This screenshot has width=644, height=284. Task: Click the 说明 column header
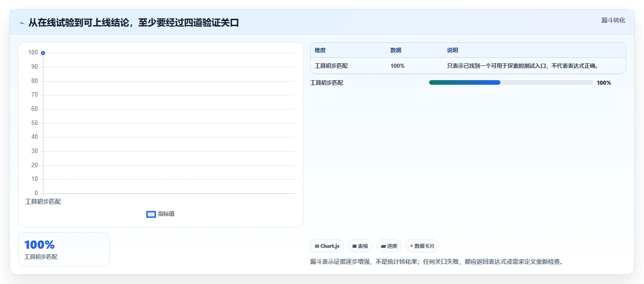click(452, 50)
